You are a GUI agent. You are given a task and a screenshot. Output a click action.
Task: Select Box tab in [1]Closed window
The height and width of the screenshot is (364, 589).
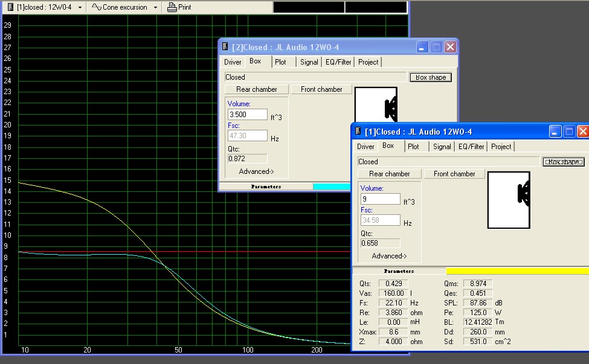[388, 145]
